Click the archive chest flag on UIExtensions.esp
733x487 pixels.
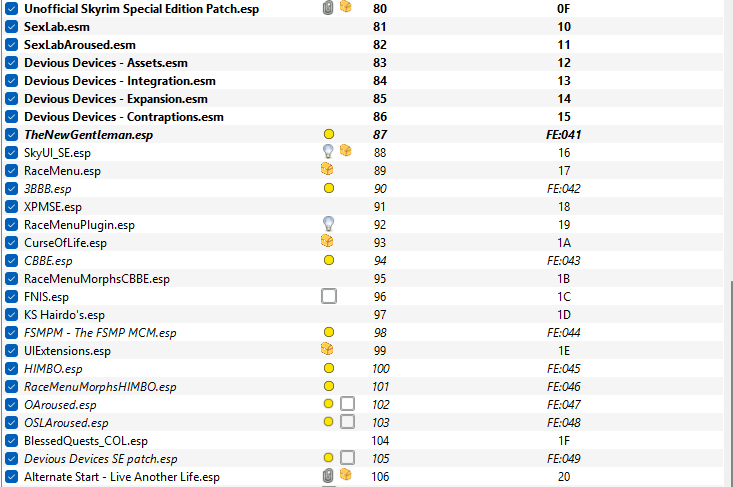(x=327, y=349)
